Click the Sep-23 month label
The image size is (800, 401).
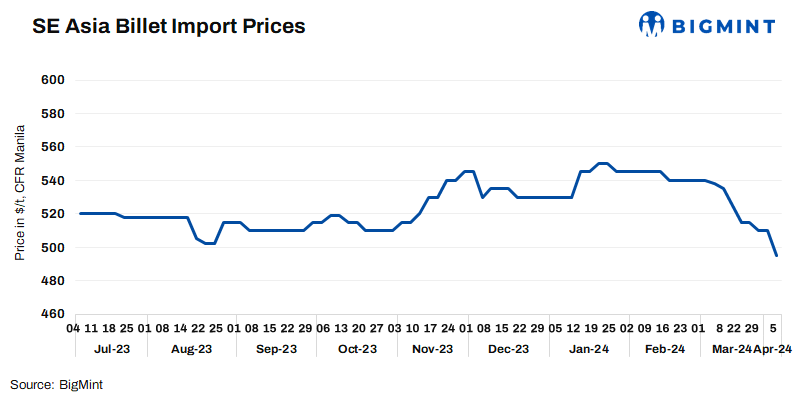tap(277, 349)
